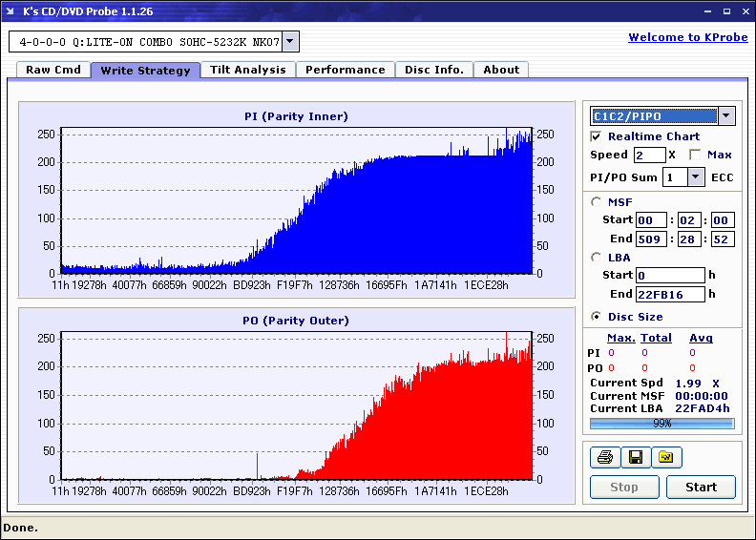
Task: Click the save floppy disk icon
Action: click(636, 457)
